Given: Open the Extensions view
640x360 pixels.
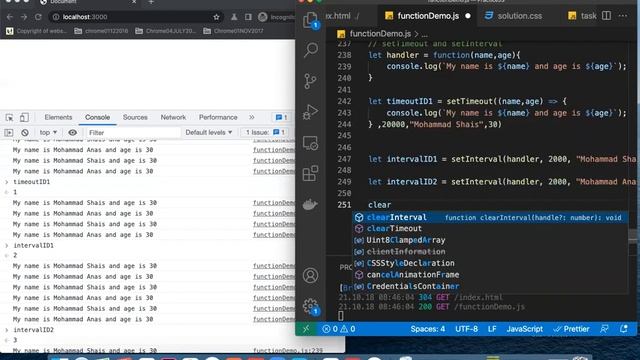Looking at the screenshot, I should (x=310, y=173).
